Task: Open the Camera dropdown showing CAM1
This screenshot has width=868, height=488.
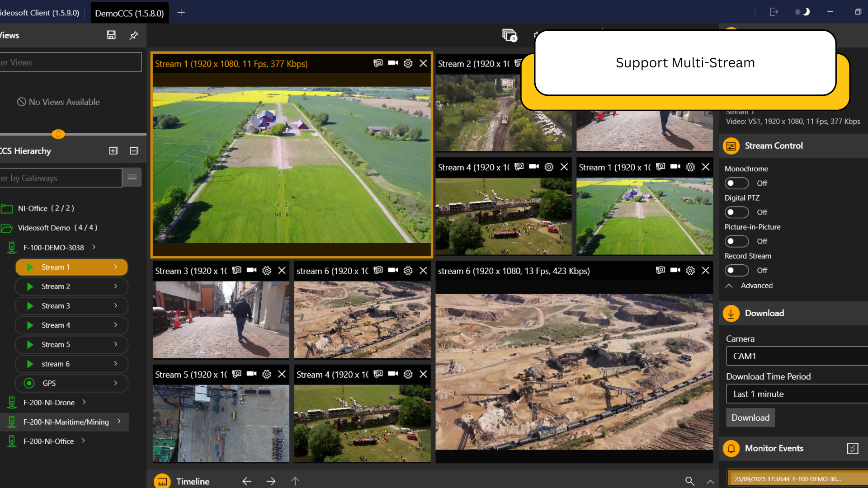Action: (796, 356)
